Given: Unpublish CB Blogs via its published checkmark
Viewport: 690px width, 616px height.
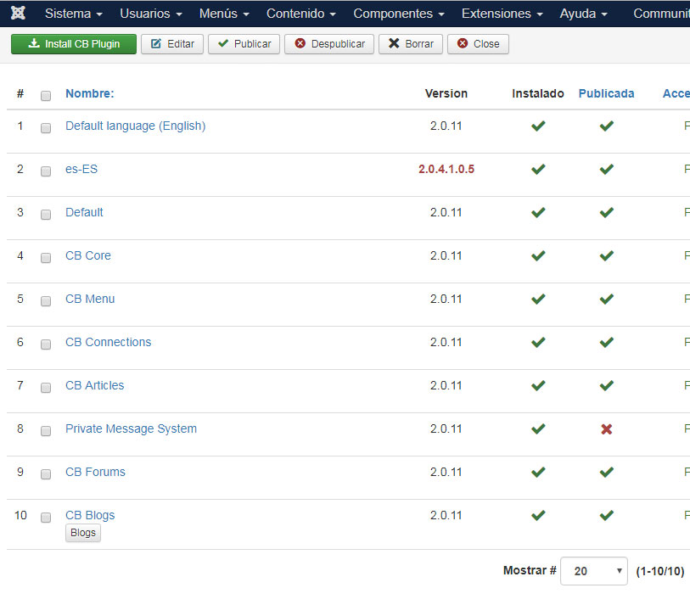Looking at the screenshot, I should click(606, 515).
